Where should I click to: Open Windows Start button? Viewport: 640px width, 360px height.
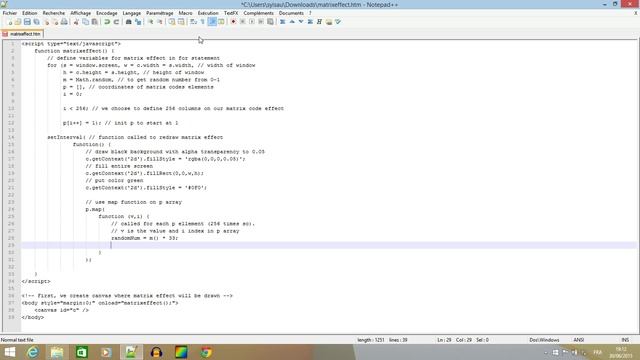click(x=9, y=352)
